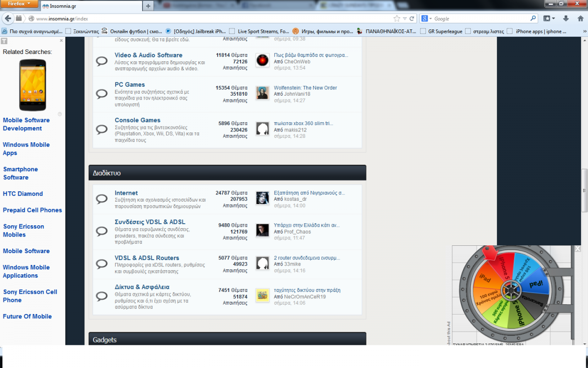Open the Google search engine dropdown
Screen dimensions: 588x368
tap(426, 19)
